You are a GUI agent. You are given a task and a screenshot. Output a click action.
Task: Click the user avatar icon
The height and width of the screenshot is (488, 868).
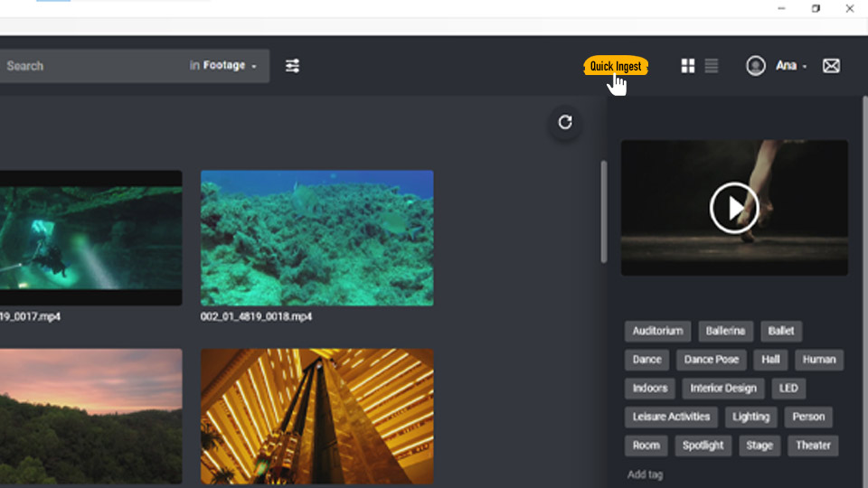[756, 66]
